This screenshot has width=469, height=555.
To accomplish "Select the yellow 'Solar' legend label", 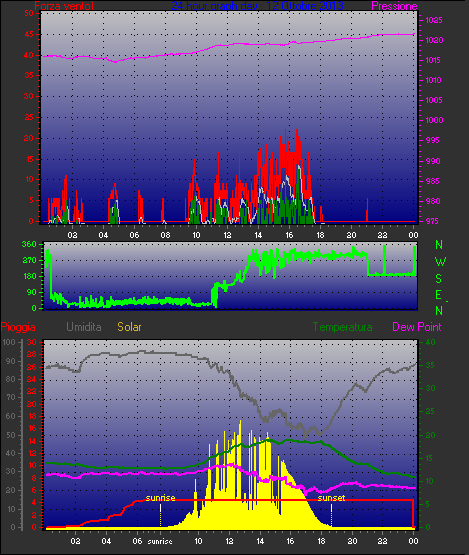I will click(129, 327).
